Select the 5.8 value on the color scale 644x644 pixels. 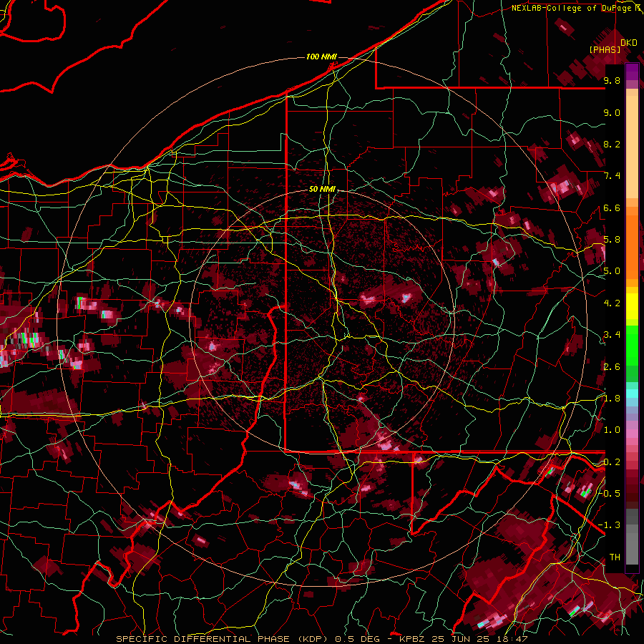coord(612,240)
